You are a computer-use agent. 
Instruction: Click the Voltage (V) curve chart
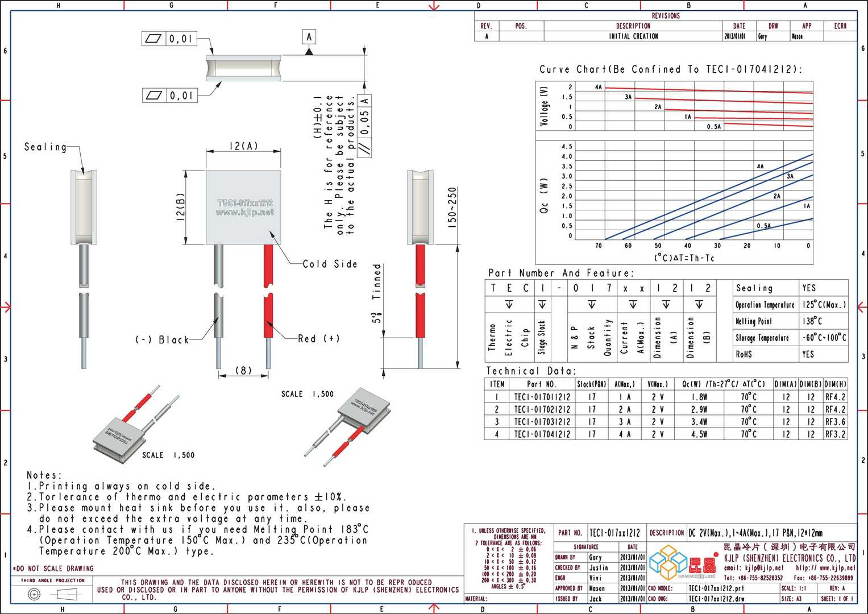tap(674, 106)
